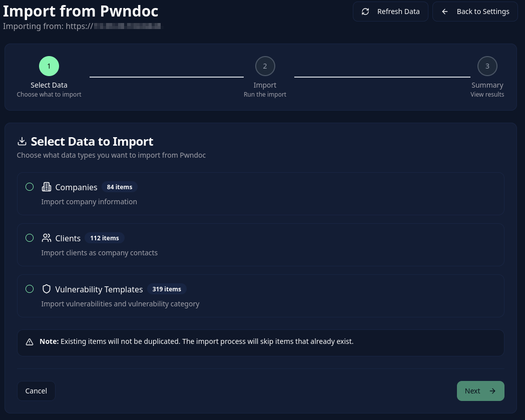Viewport: 525px width, 420px height.
Task: Click the download icon beside Select Data to Import
Action: click(x=22, y=141)
